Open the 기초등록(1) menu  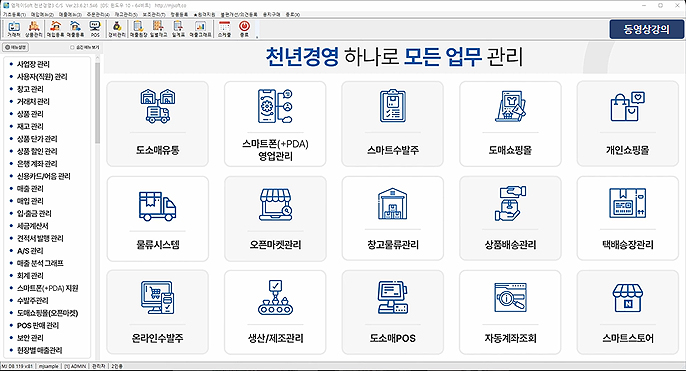14,14
